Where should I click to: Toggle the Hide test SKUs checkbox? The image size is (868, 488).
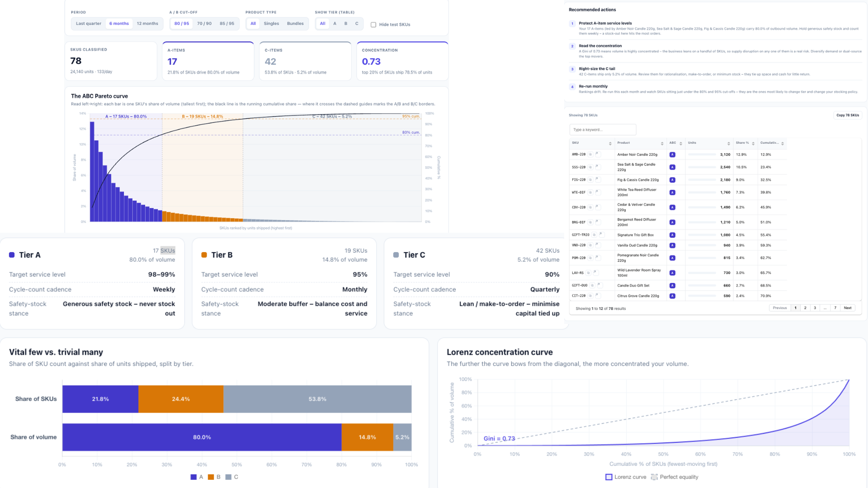click(x=373, y=25)
